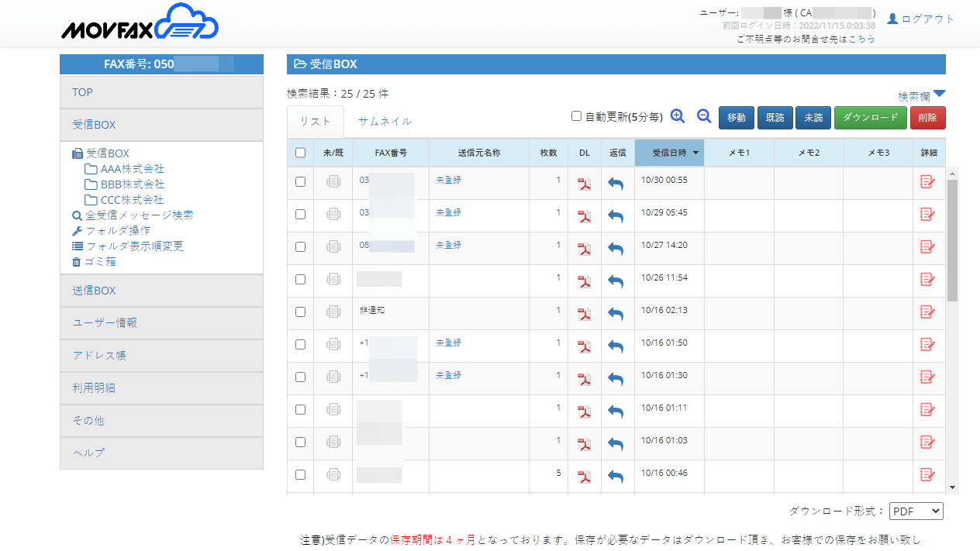Screen dimensions: 980x551
Task: Download PDF for the 10/30 00:55 fax
Action: 584,184
